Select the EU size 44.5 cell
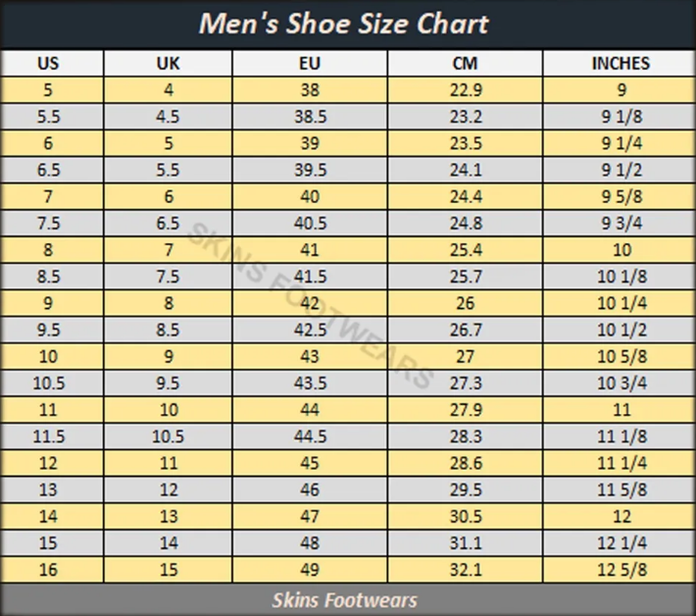This screenshot has width=696, height=616. click(310, 436)
